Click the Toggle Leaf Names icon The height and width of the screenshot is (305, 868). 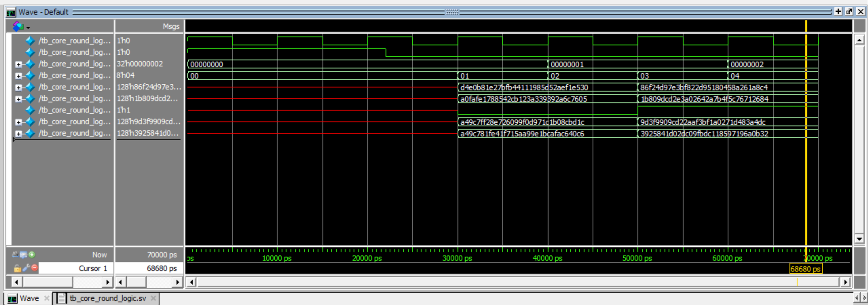[15, 255]
